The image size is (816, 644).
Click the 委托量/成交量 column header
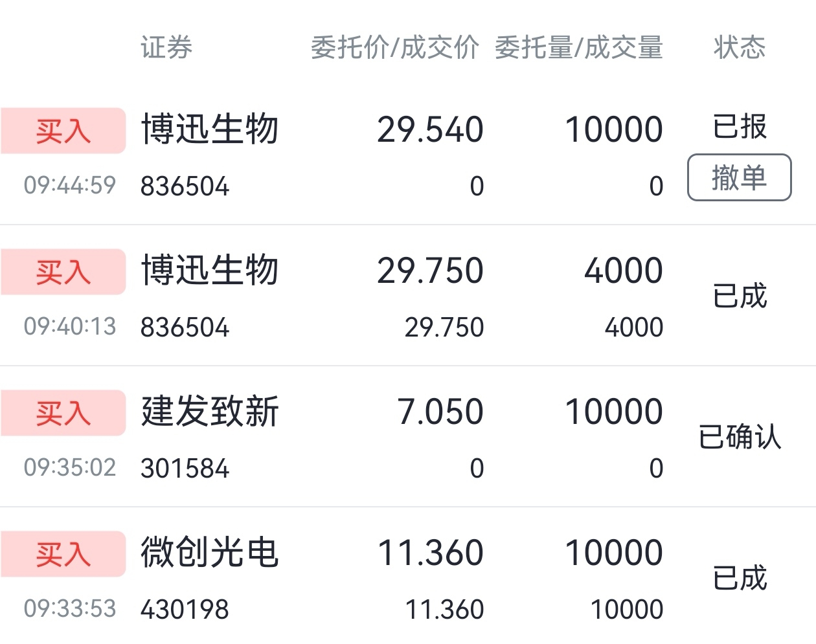[578, 48]
